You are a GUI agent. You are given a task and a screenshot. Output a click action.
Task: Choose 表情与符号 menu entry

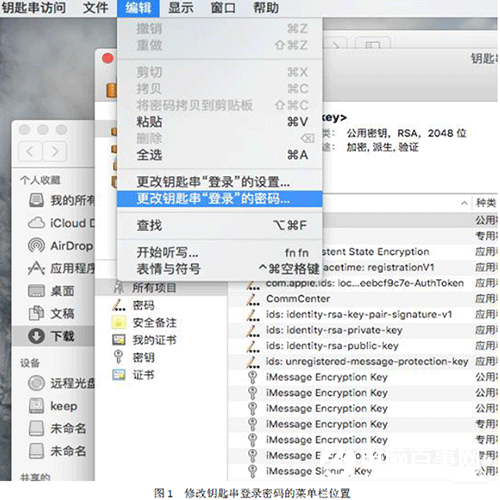[x=220, y=269]
